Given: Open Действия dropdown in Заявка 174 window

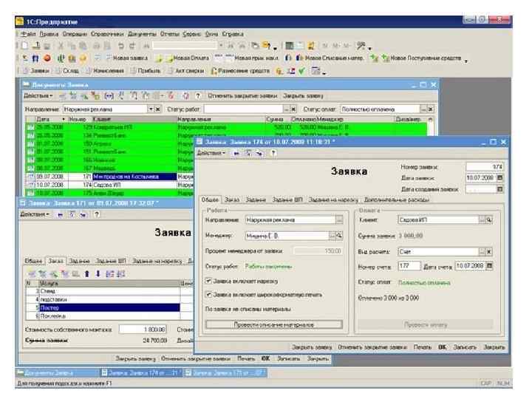Looking at the screenshot, I should 211,154.
